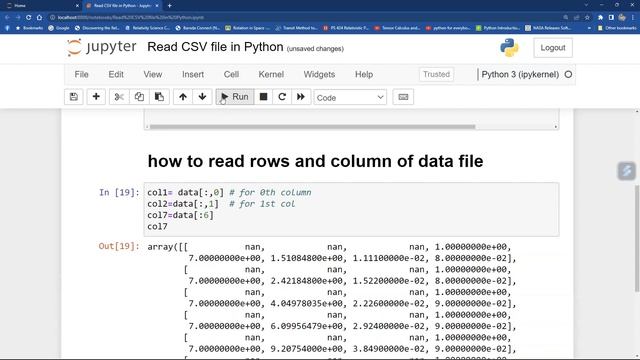Open the Widgets menu
The width and height of the screenshot is (640, 360).
[x=319, y=74]
